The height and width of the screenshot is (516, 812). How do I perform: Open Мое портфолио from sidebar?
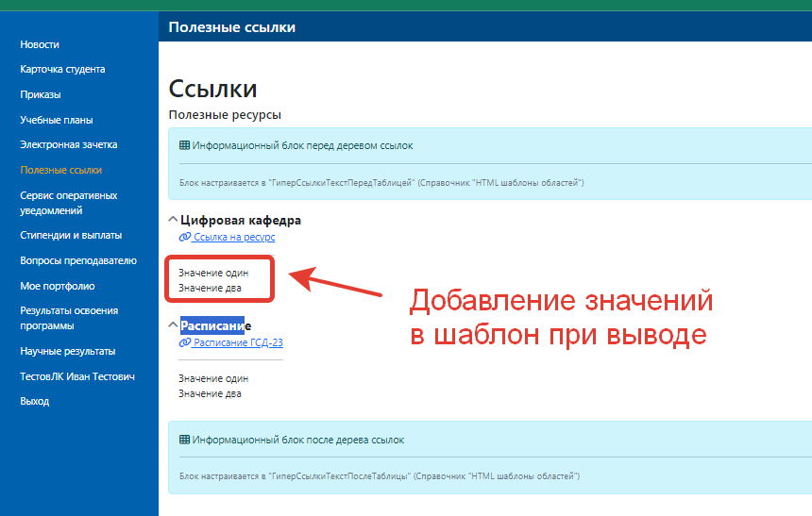(x=58, y=286)
